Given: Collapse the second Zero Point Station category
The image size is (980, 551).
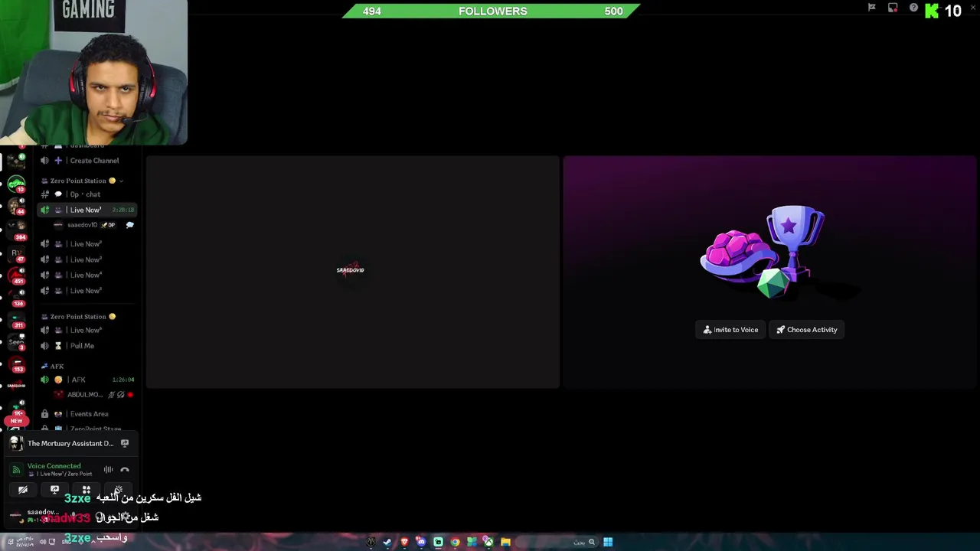Looking at the screenshot, I should click(x=78, y=316).
